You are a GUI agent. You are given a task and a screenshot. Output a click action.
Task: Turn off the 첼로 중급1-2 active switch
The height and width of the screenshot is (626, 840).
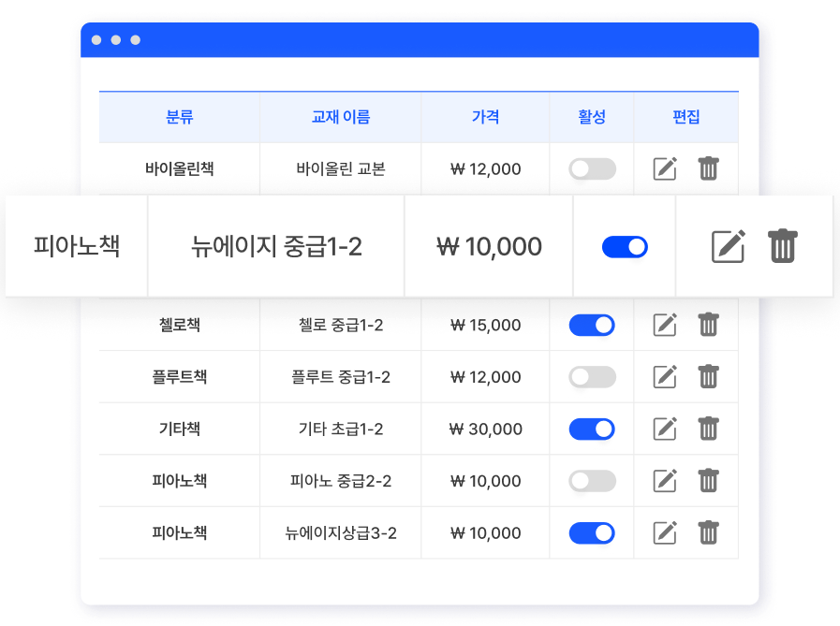[592, 325]
